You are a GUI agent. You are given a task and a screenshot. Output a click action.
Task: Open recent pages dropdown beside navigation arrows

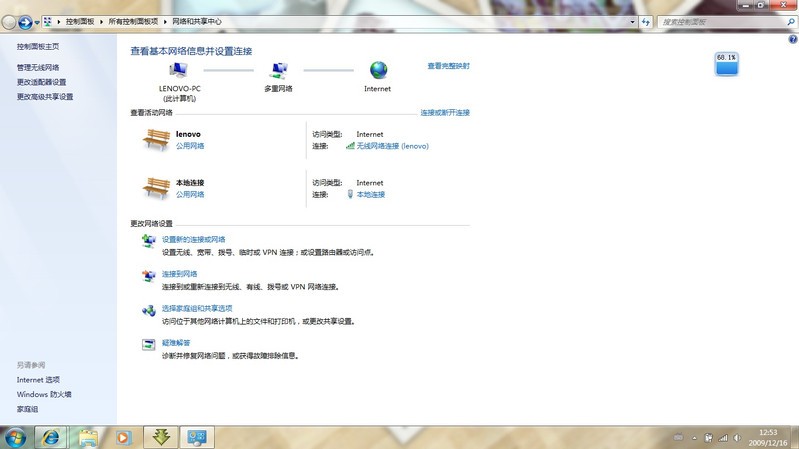point(37,22)
